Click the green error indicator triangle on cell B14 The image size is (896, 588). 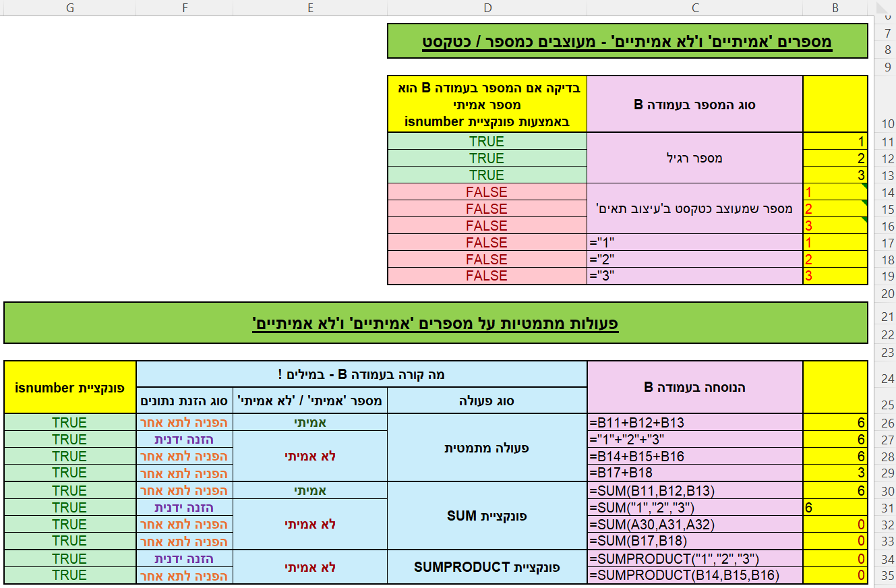click(x=864, y=186)
